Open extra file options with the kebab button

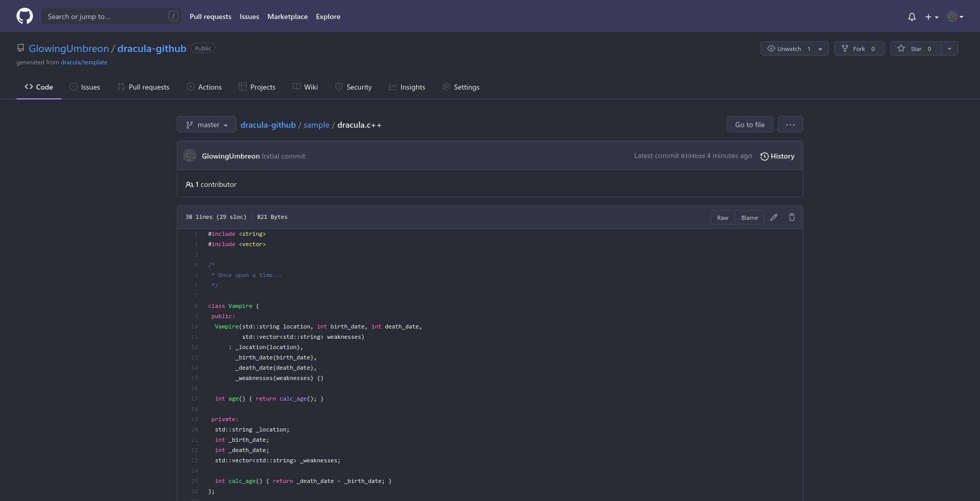[790, 124]
